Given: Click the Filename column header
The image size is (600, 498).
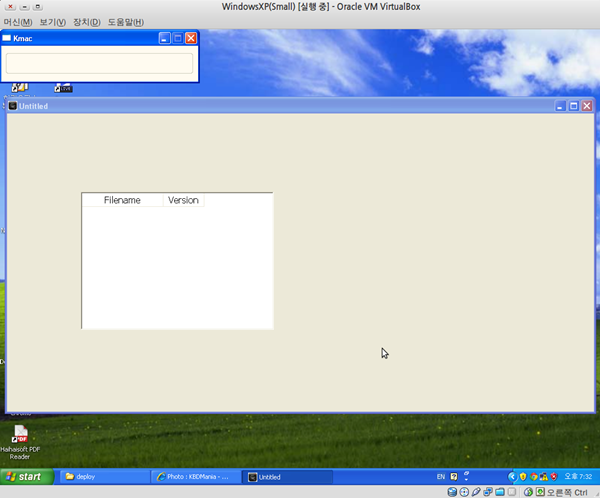Looking at the screenshot, I should coord(122,200).
